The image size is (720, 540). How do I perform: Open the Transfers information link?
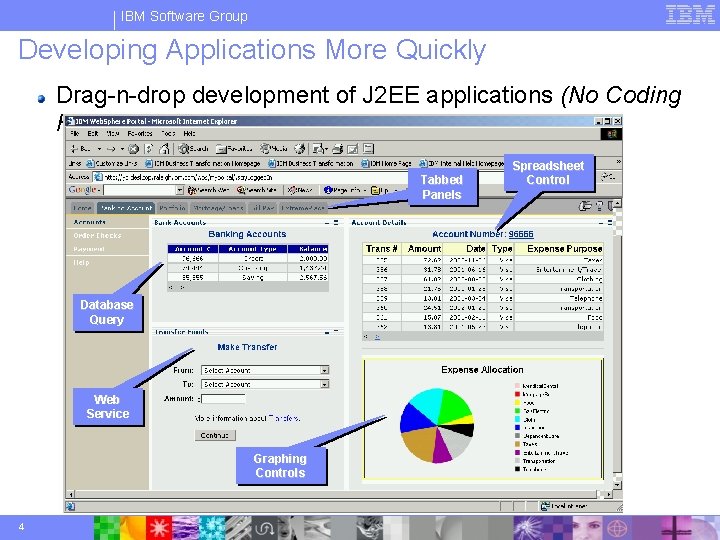(283, 418)
